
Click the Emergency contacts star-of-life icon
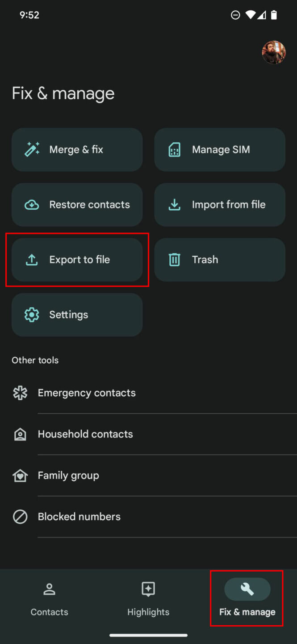point(20,393)
